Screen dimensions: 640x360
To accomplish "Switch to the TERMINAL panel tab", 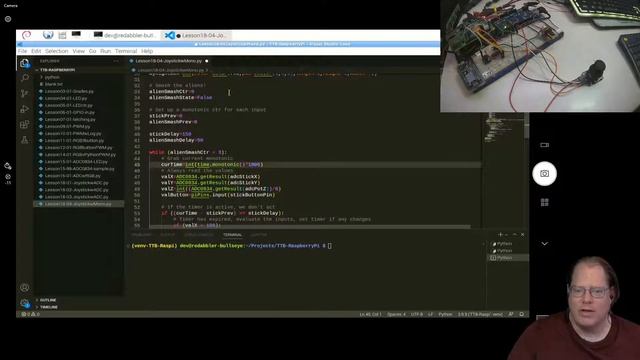I will point(232,235).
